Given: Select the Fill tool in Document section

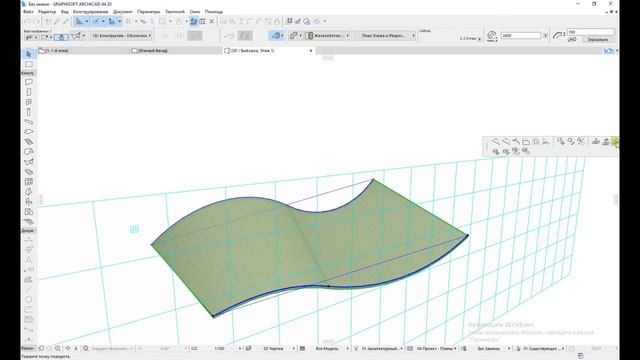Looking at the screenshot, I should (x=29, y=280).
